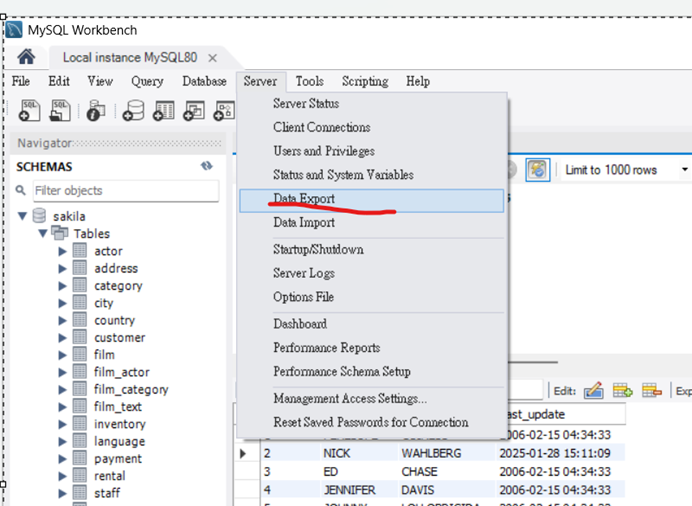Open Management Access Settings...
Viewport: 692px width, 506px height.
(372, 398)
